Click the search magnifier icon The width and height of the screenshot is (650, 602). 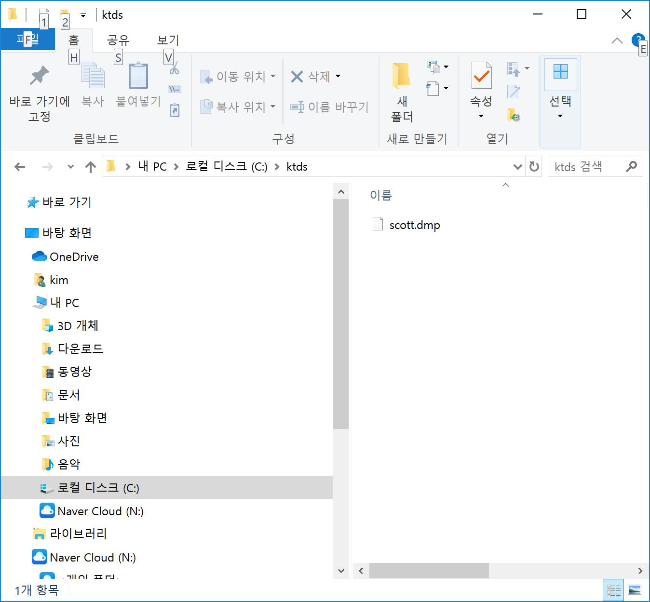(631, 167)
